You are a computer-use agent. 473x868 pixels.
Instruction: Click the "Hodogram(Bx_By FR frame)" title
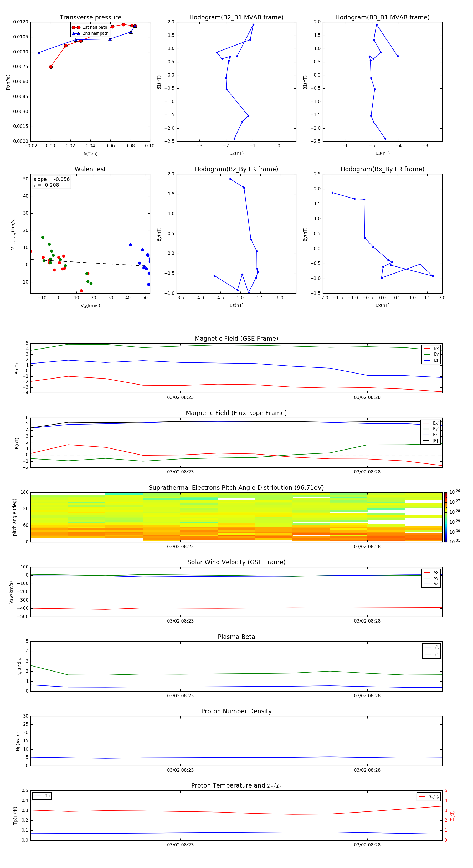382,169
